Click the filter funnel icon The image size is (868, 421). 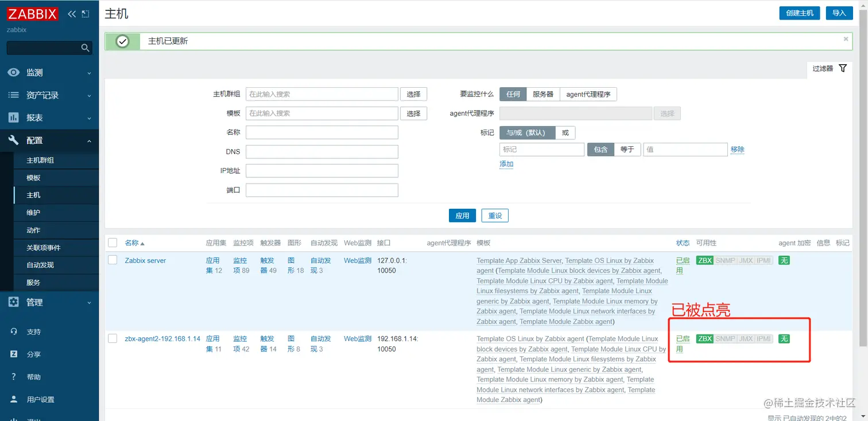click(x=843, y=68)
